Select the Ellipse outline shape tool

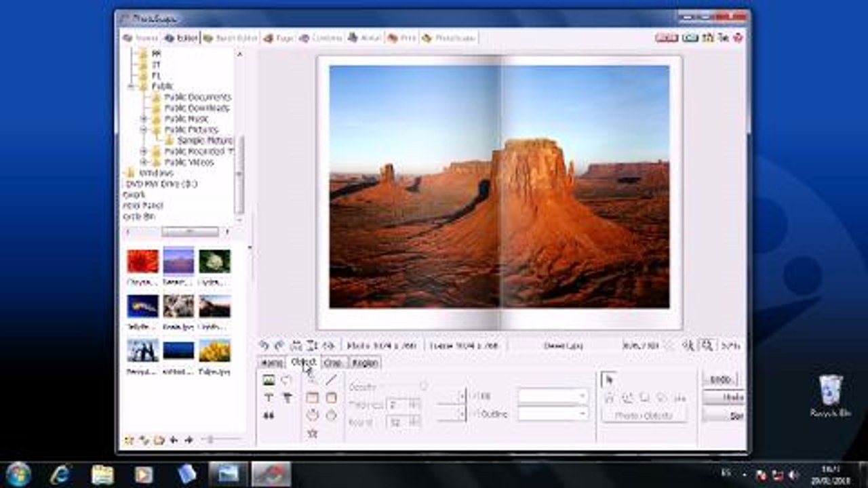click(331, 415)
